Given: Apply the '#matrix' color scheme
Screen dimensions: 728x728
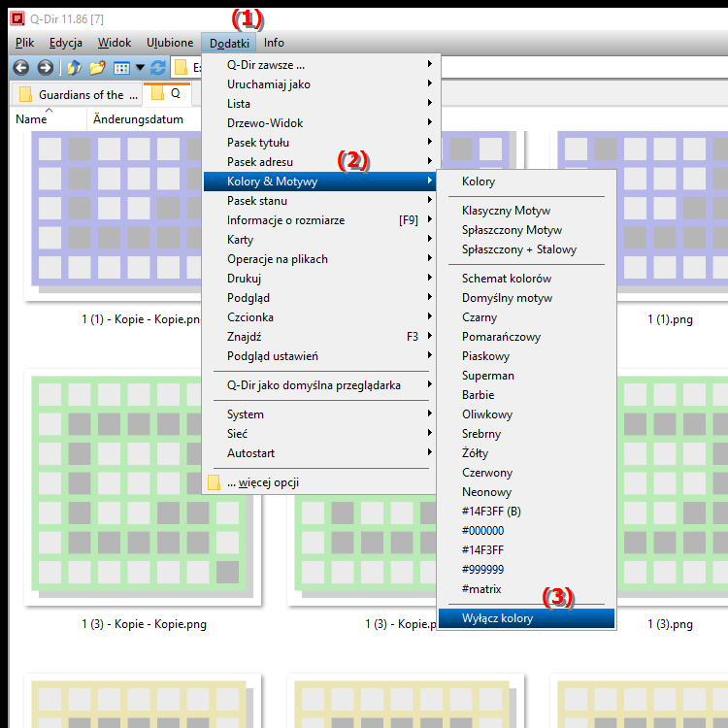Looking at the screenshot, I should 526,589.
